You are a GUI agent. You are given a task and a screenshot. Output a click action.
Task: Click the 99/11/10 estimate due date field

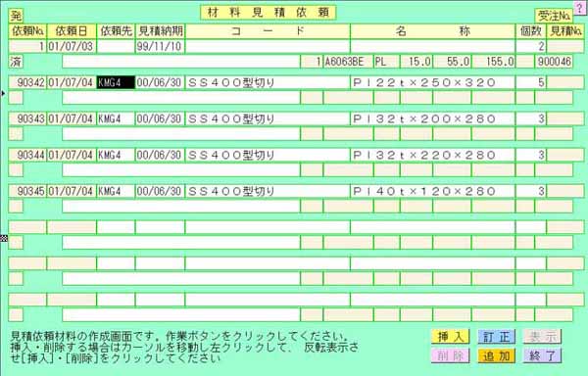point(160,46)
